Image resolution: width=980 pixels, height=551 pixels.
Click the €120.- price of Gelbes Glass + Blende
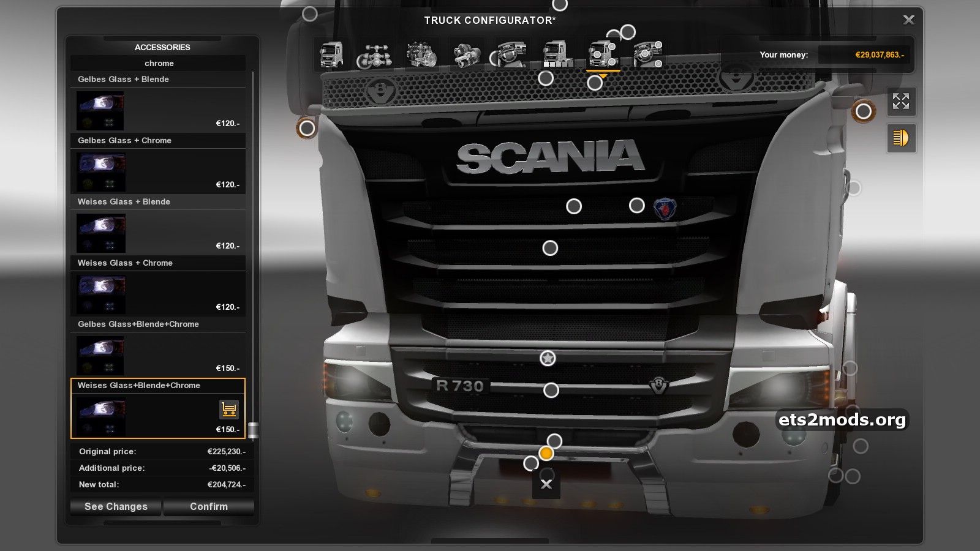click(x=228, y=123)
